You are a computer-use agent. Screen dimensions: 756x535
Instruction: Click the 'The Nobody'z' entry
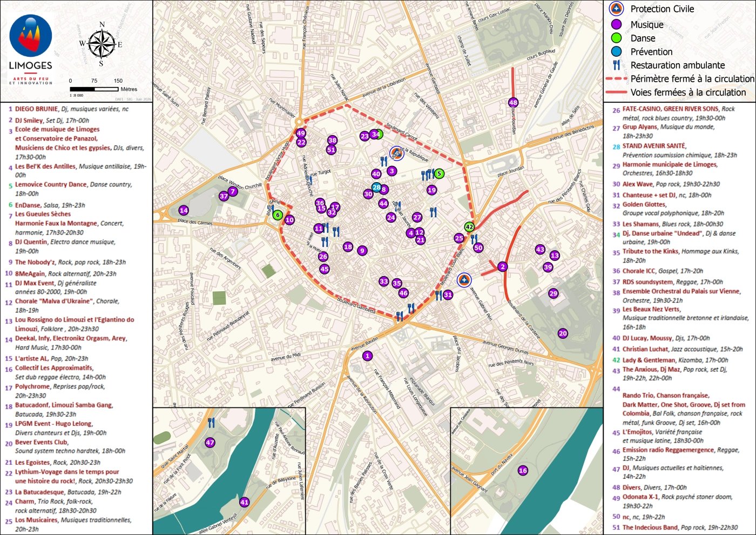(70, 262)
